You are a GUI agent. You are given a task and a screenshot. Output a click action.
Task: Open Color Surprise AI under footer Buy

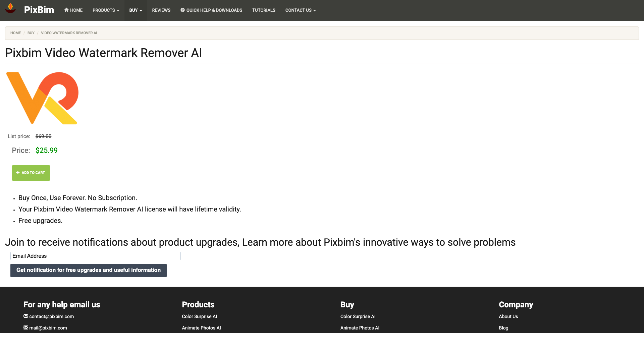[358, 316]
